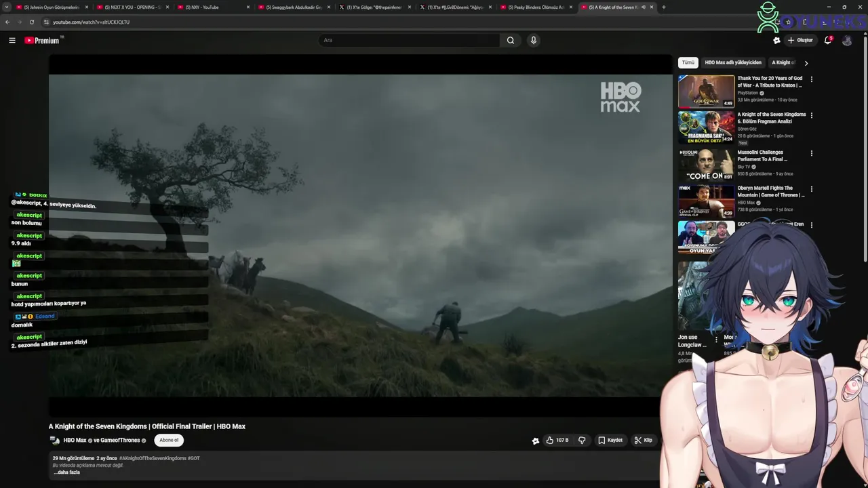Close the Peaky Blinders tab
This screenshot has height=488, width=868.
pyautogui.click(x=571, y=7)
